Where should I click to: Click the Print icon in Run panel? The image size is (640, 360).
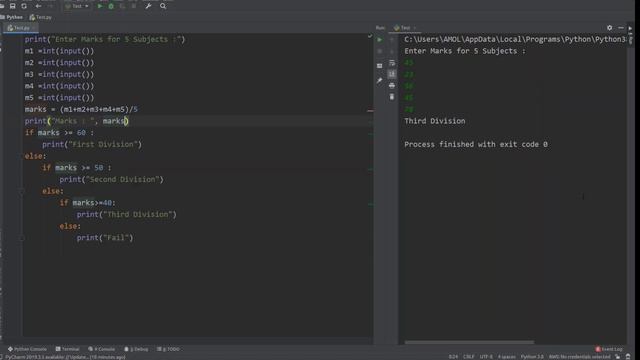pyautogui.click(x=392, y=85)
